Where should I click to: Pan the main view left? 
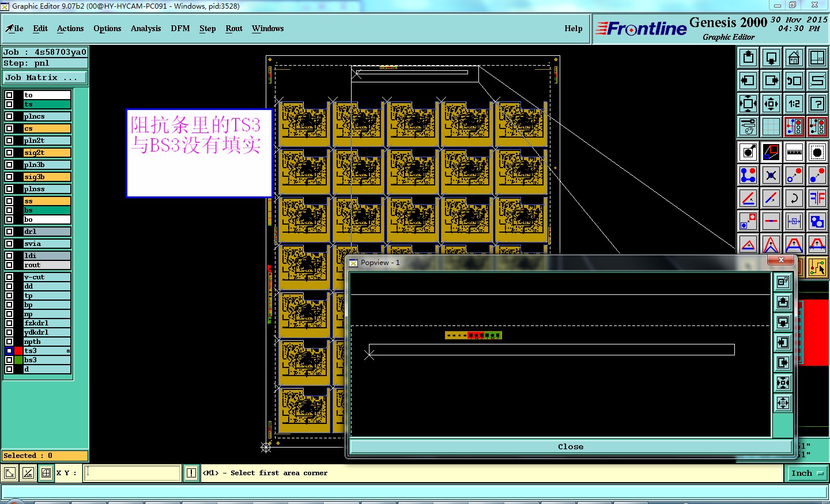coord(748,81)
